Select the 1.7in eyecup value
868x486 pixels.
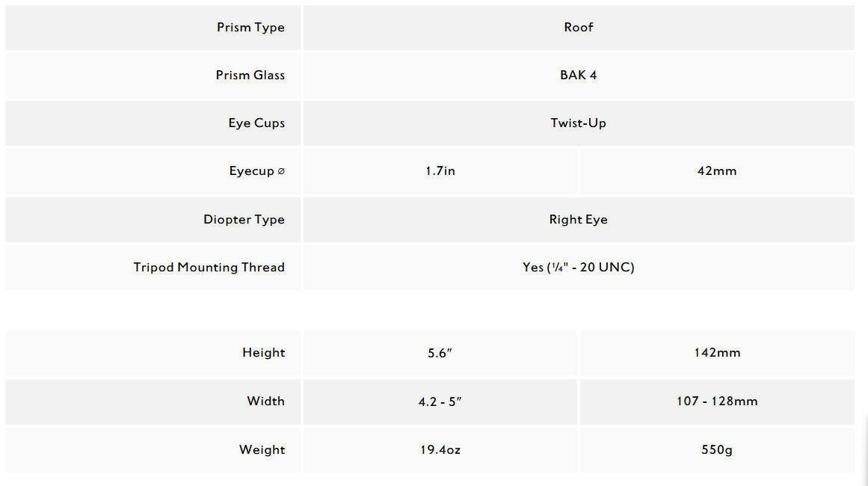click(x=440, y=171)
